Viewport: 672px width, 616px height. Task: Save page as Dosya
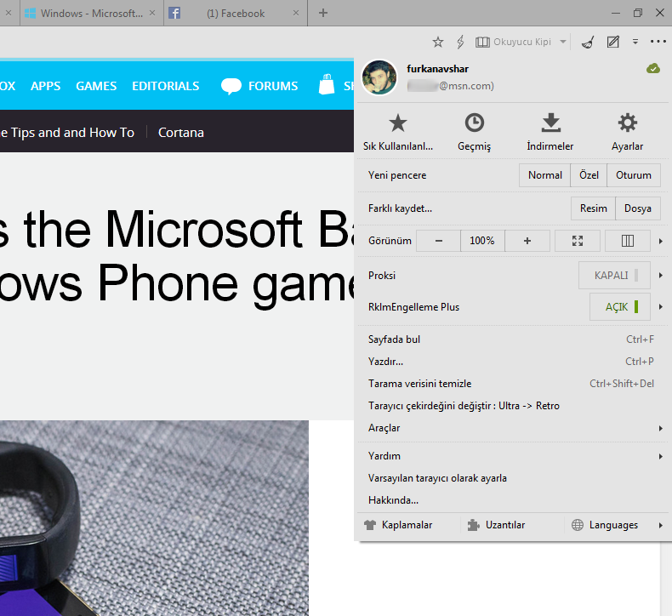tap(638, 208)
